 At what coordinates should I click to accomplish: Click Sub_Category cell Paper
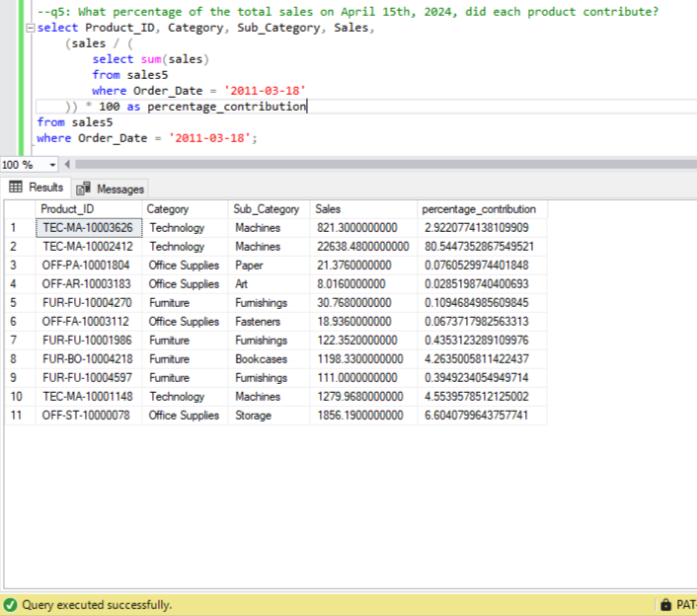click(x=269, y=266)
